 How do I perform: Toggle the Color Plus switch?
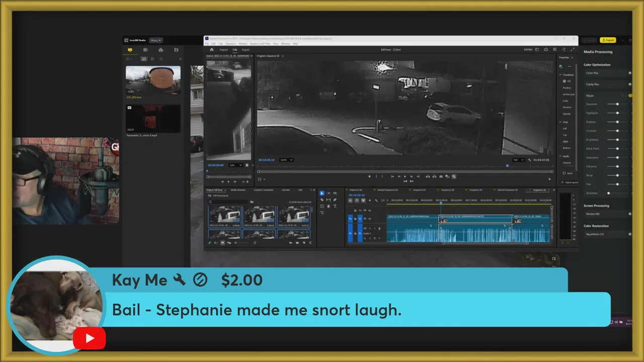coord(630,73)
